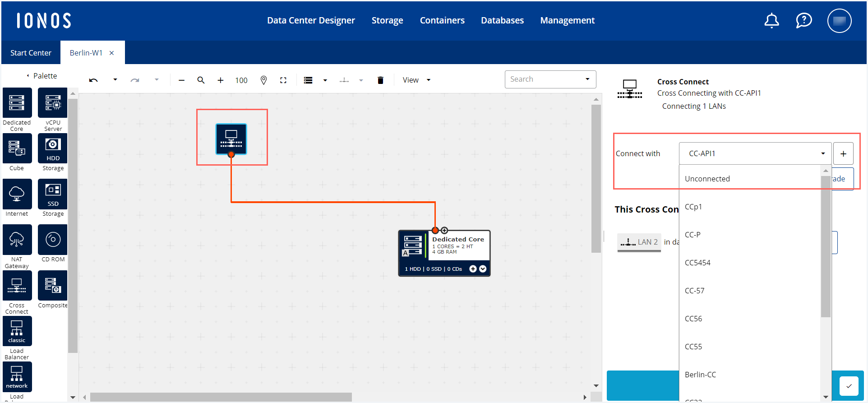Select the vCPU Server palette icon
Image resolution: width=868 pixels, height=403 pixels.
point(53,103)
